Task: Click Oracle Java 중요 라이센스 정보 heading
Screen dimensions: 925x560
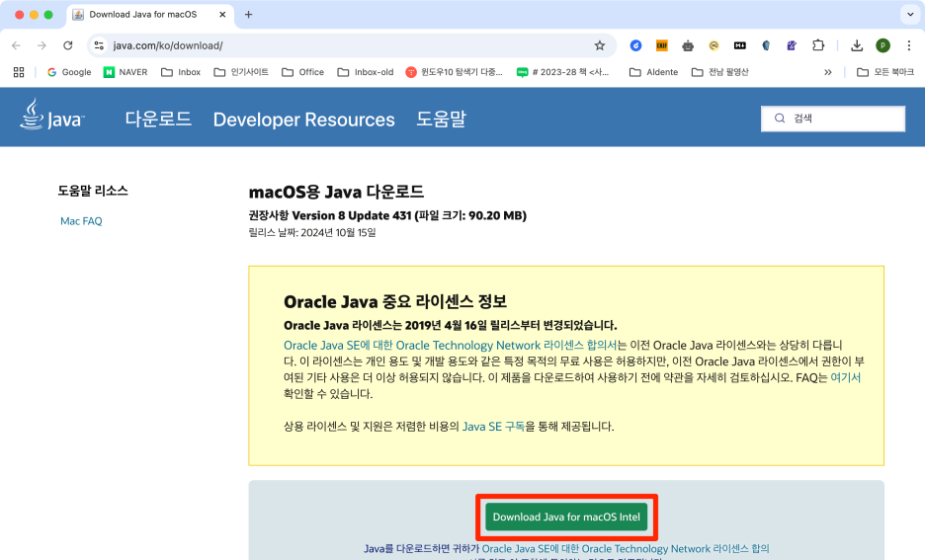Action: pyautogui.click(x=395, y=301)
